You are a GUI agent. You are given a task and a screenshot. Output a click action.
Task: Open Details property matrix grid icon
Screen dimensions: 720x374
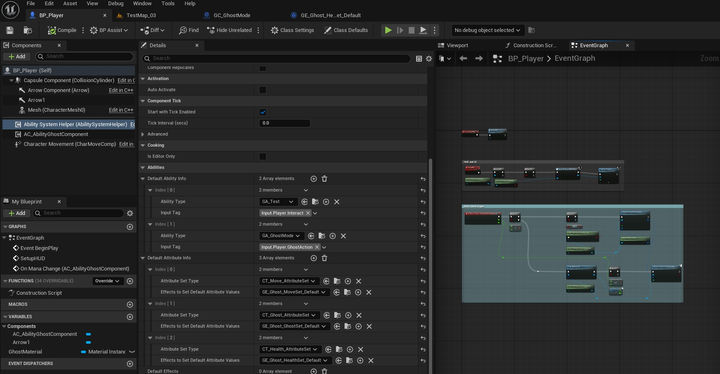point(419,59)
